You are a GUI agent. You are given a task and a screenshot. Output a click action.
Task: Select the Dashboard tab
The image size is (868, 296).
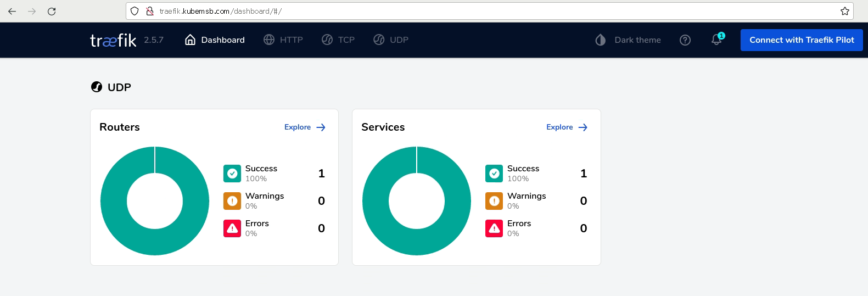[x=215, y=40]
